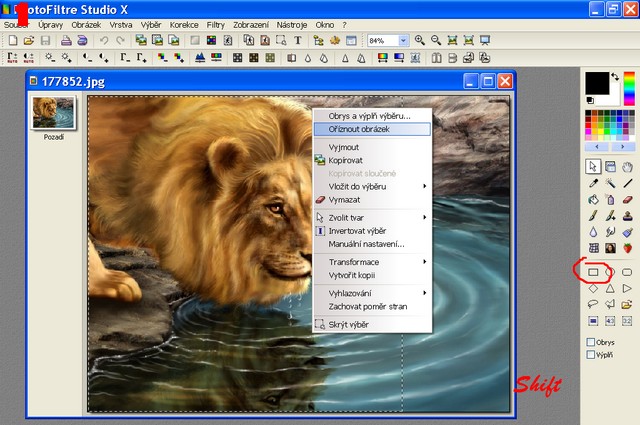Choose the lasso selection shape
This screenshot has width=640, height=425.
click(x=593, y=304)
